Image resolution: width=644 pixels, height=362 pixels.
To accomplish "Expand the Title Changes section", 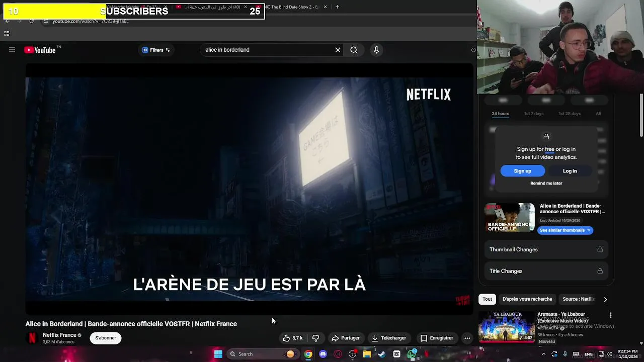I will coord(546,271).
